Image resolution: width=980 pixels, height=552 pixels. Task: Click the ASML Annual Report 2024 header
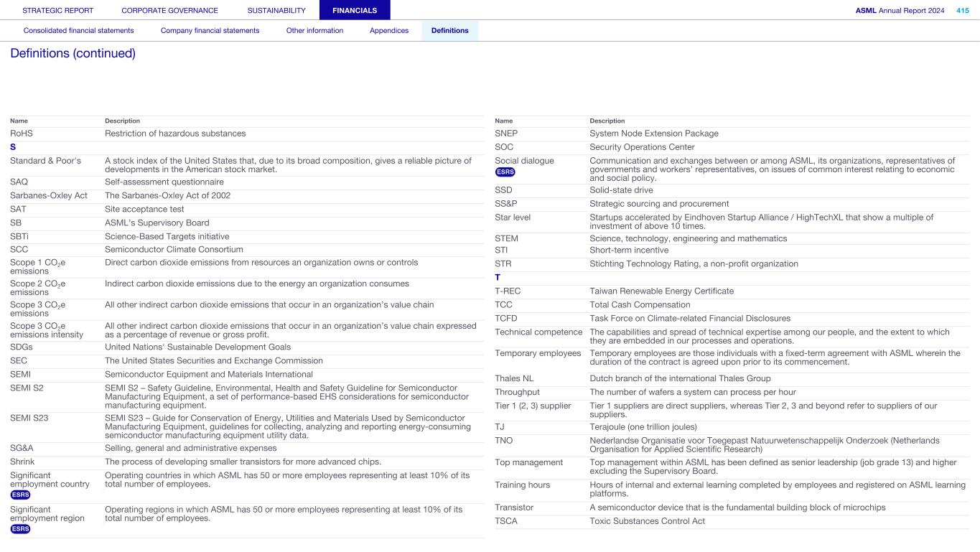point(900,11)
